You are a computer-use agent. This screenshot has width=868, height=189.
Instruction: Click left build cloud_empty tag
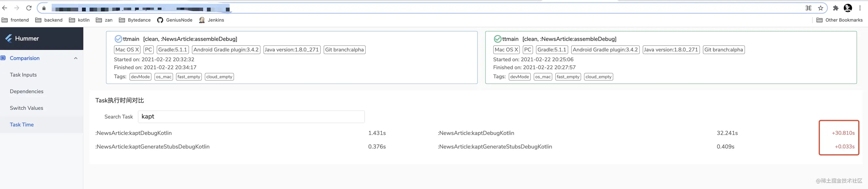point(219,77)
